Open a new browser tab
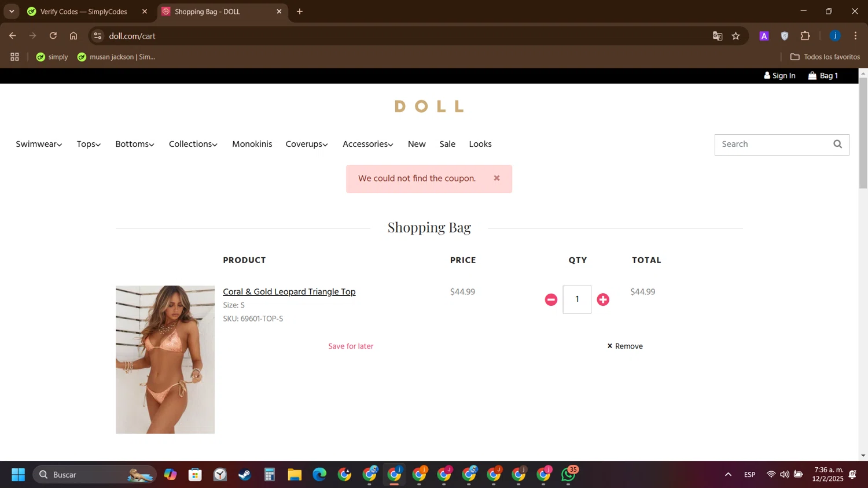The height and width of the screenshot is (488, 868). tap(300, 12)
